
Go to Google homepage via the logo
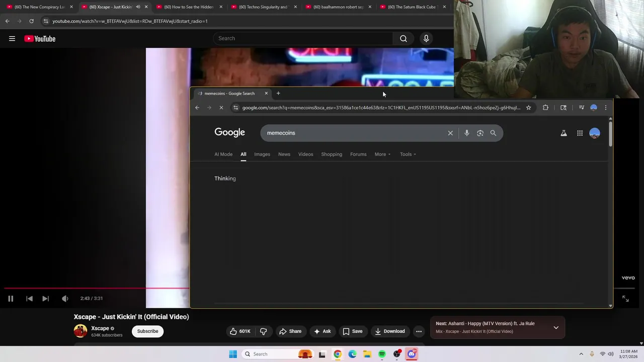[229, 132]
